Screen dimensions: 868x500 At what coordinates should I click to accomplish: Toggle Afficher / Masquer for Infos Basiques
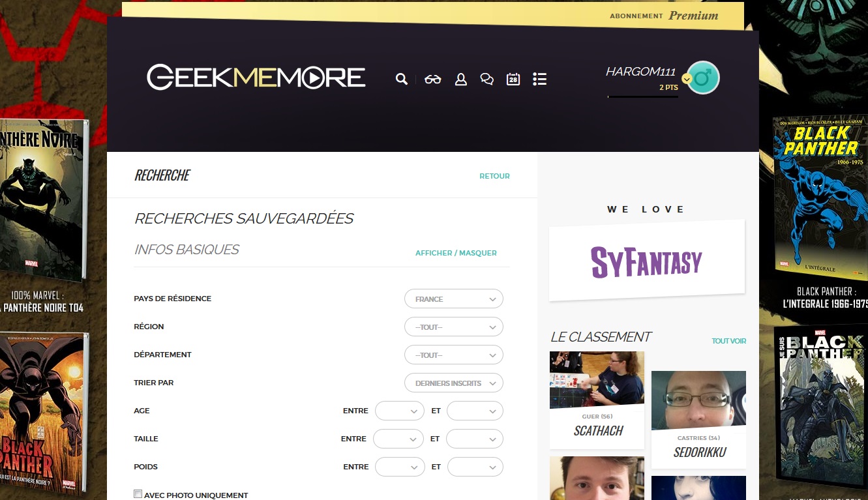click(x=456, y=253)
